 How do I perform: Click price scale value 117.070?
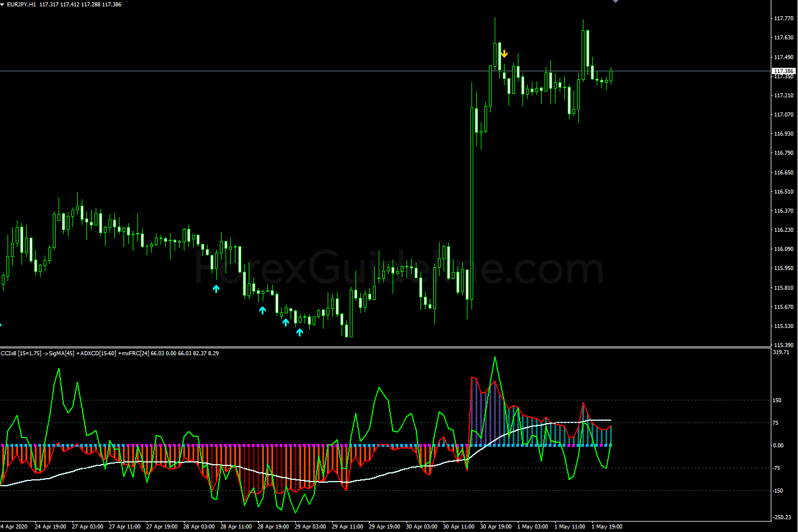coord(784,115)
